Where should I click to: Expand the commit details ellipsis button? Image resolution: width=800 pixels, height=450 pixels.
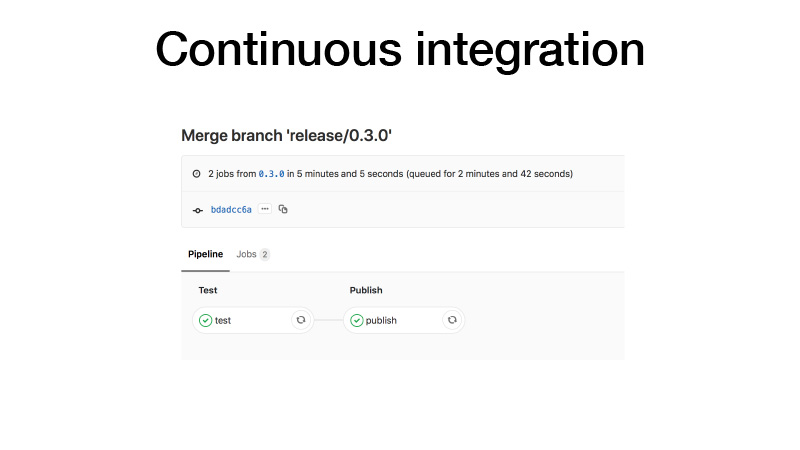pos(265,209)
